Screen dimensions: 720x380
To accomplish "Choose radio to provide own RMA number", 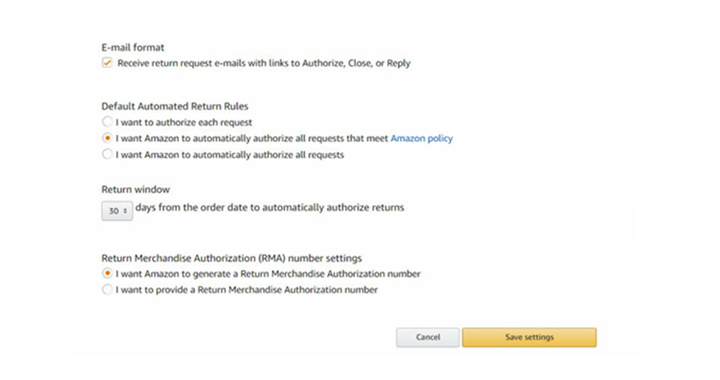I will click(x=107, y=290).
